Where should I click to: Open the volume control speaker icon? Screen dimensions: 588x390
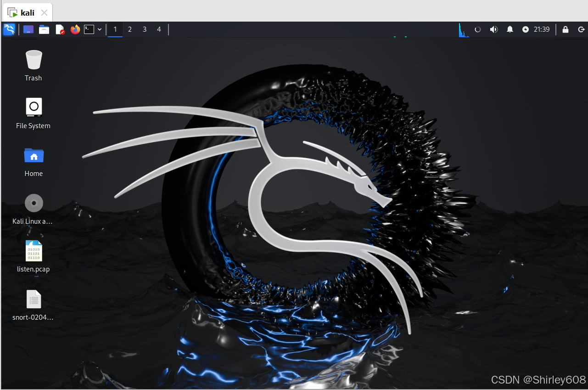[494, 29]
